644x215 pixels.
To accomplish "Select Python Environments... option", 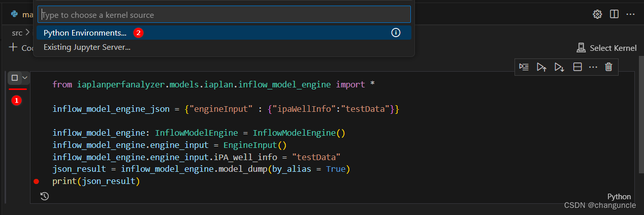I will pyautogui.click(x=224, y=33).
